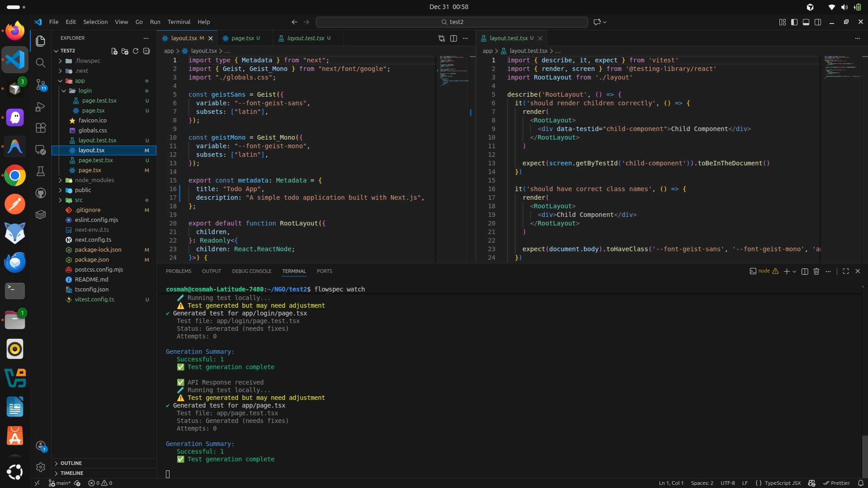The width and height of the screenshot is (868, 488).
Task: Open Run and Debug view
Action: point(41,107)
